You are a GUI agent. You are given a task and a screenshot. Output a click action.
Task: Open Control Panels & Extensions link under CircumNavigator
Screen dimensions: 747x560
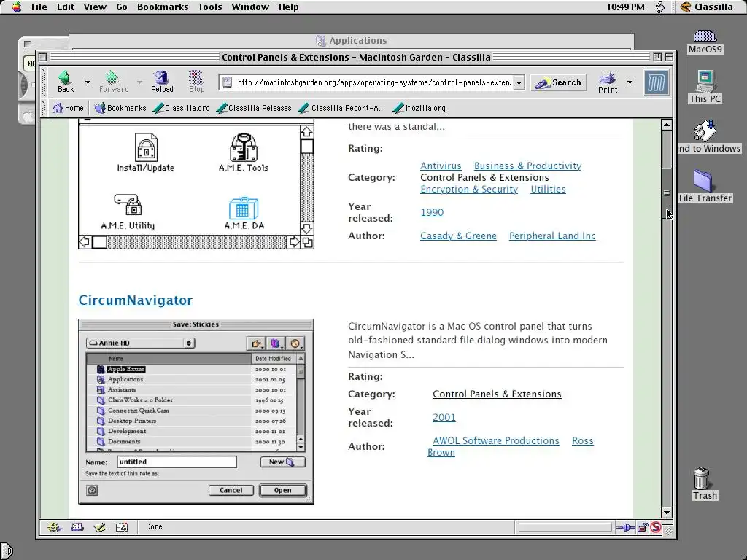pyautogui.click(x=497, y=394)
